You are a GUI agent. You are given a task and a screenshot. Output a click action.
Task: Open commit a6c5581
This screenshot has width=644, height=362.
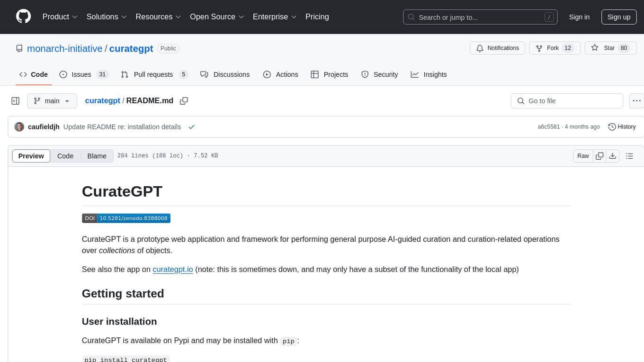(x=548, y=127)
